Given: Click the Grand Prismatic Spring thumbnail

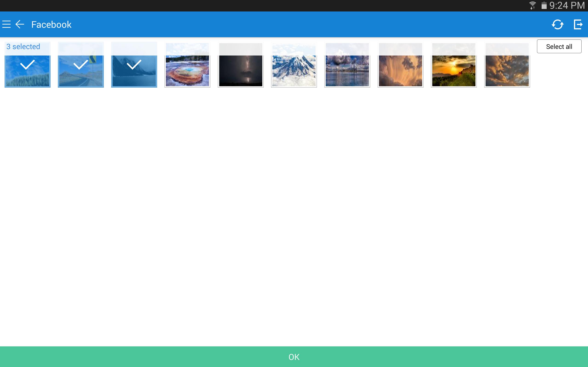Looking at the screenshot, I should point(187,66).
